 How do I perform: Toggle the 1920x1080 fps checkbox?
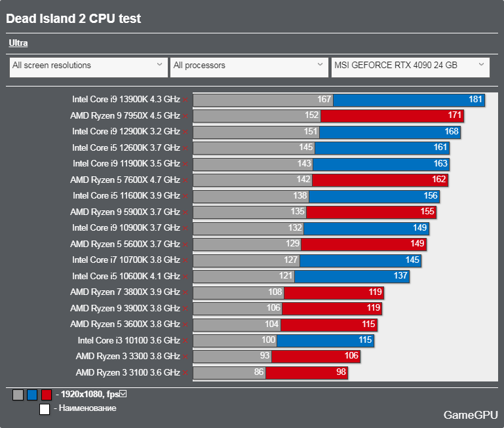(123, 394)
